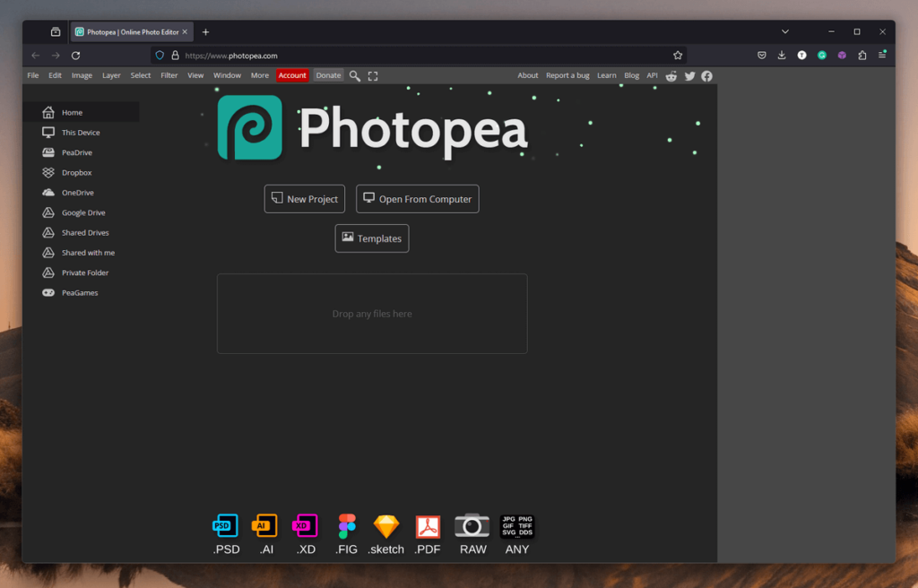Screen dimensions: 918x588
Task: Expand the list all tabs chevron
Action: (x=785, y=31)
